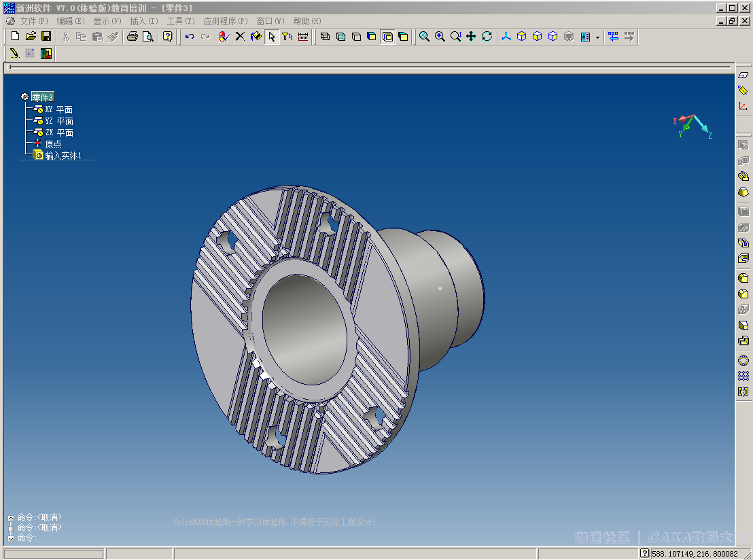
Task: Open the 工具(T) menu
Action: (x=180, y=21)
